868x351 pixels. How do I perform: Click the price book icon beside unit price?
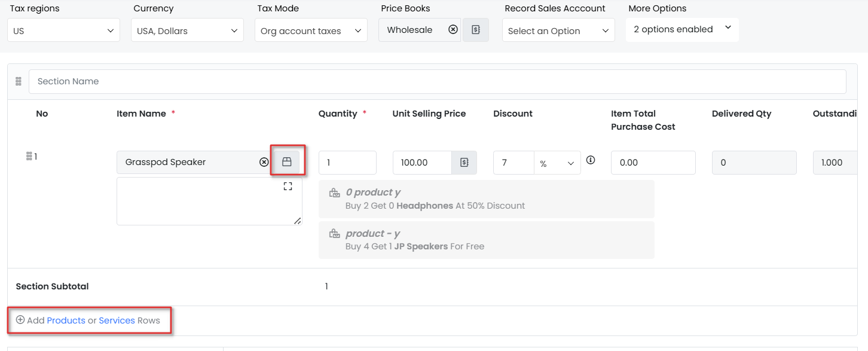(x=464, y=163)
